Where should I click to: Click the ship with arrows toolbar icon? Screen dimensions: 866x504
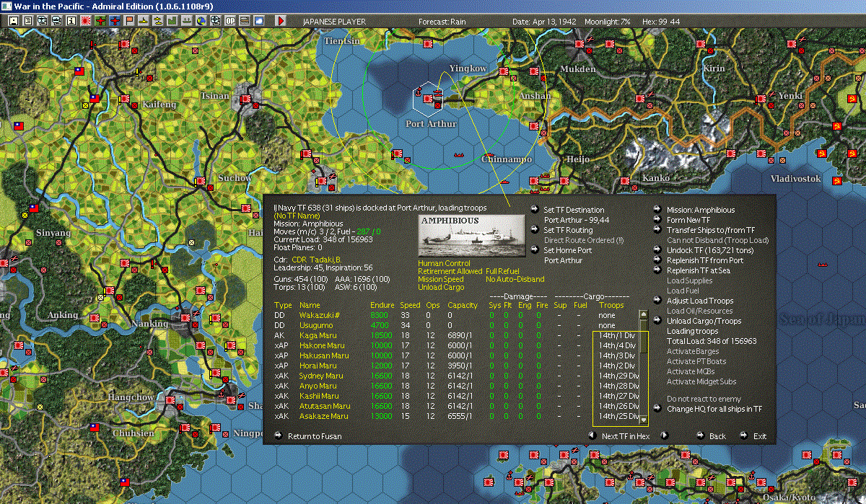pyautogui.click(x=187, y=21)
